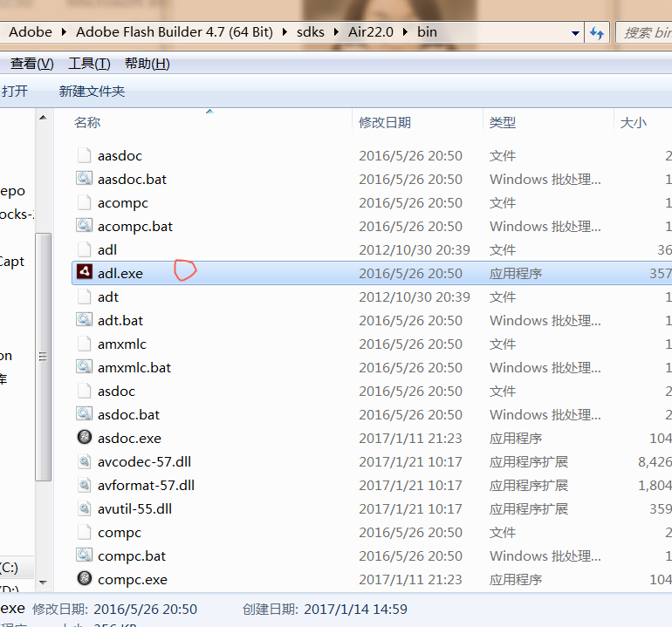Click the amxmlc file icon
Screen dimensions: 672x627
(84, 344)
